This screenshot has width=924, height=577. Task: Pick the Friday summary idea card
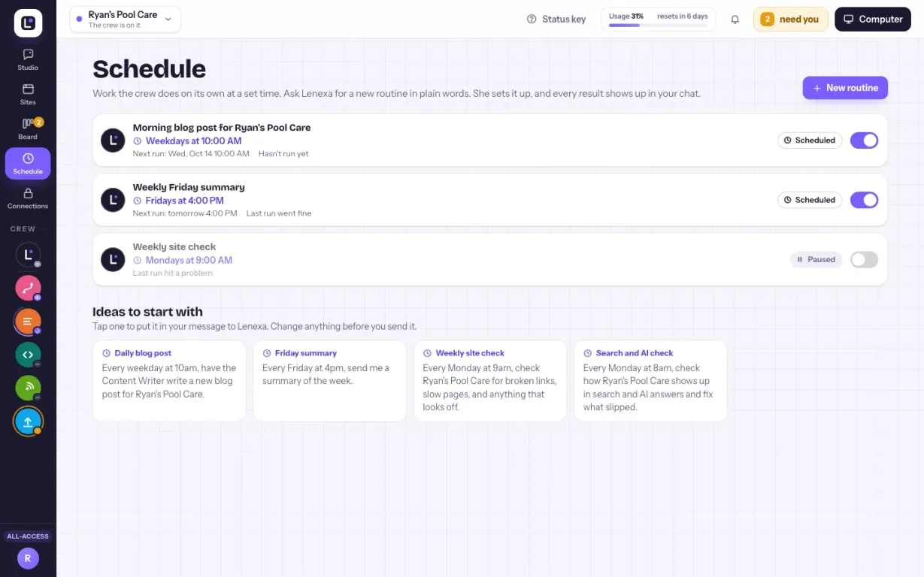(329, 381)
